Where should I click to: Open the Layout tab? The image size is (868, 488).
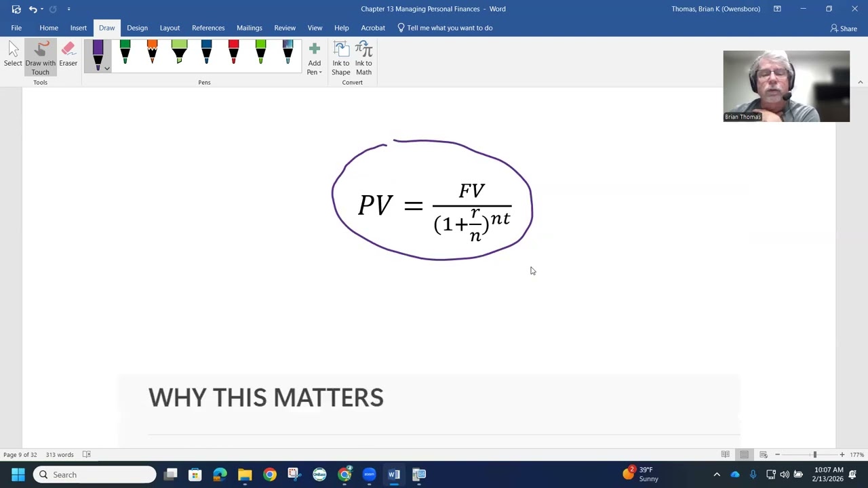pos(170,28)
